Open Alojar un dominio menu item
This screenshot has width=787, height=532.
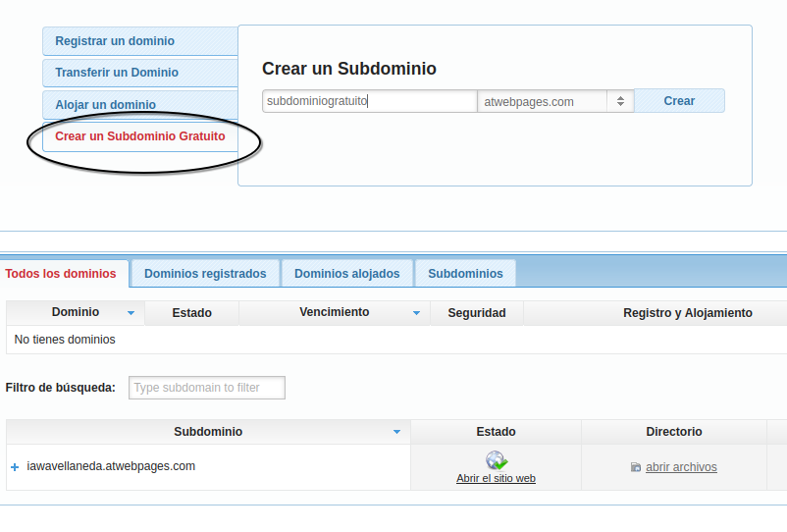(105, 104)
